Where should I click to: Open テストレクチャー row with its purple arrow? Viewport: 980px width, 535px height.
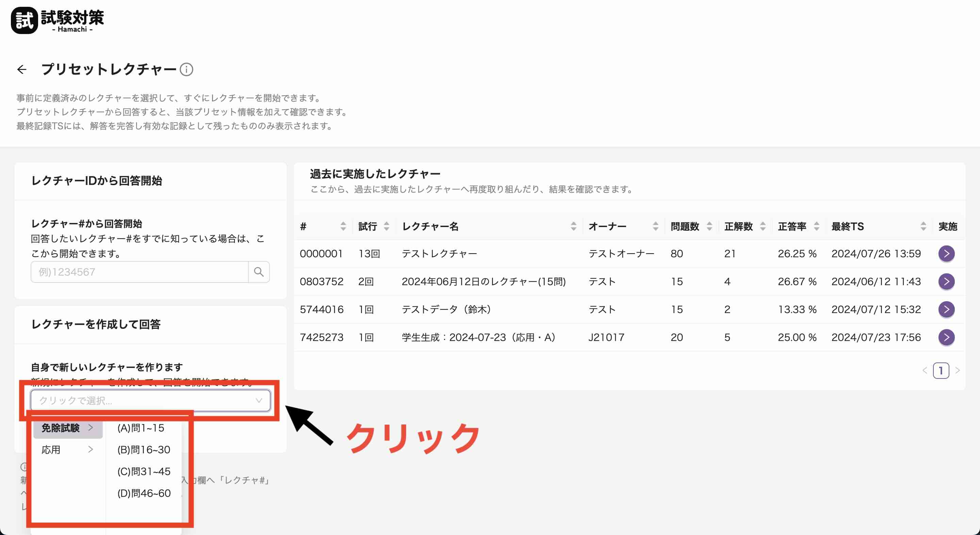click(x=946, y=254)
